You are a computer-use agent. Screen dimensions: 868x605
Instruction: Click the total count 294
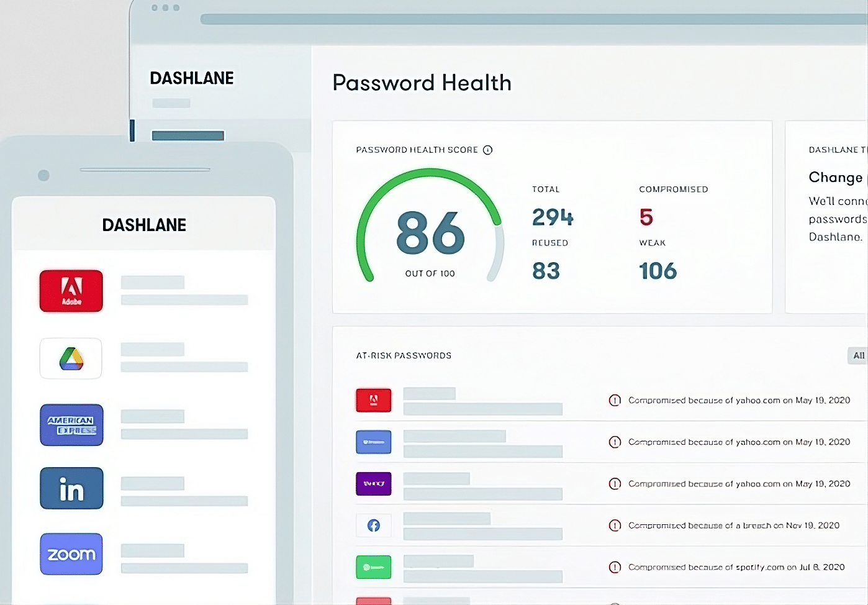click(553, 217)
